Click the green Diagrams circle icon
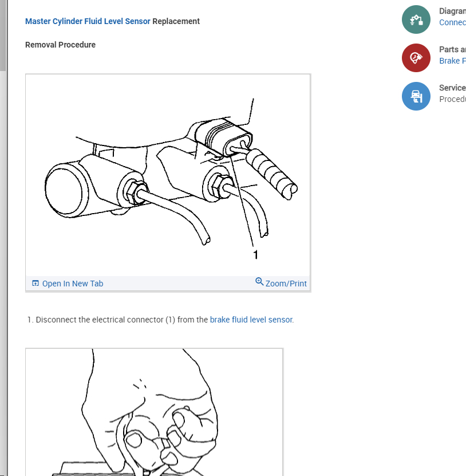 click(x=416, y=19)
